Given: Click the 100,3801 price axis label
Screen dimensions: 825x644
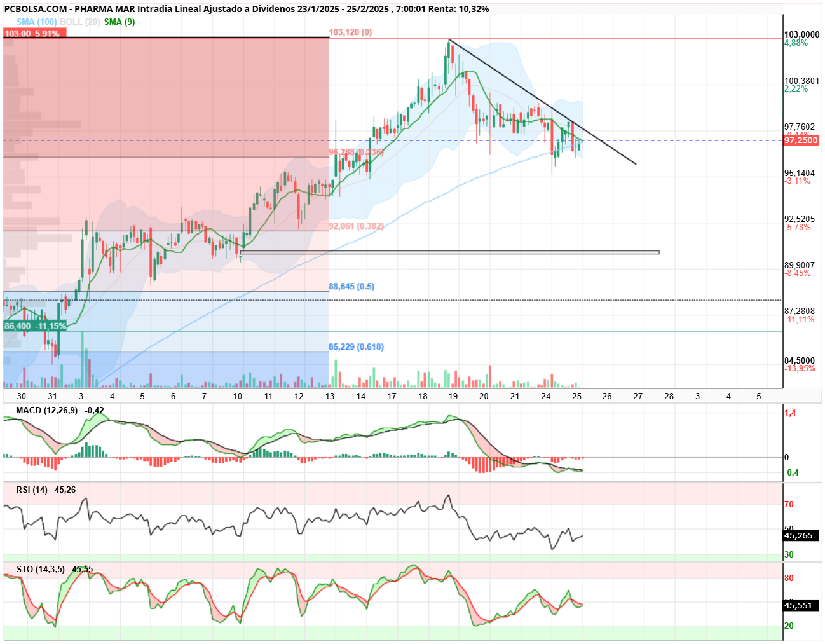Looking at the screenshot, I should (x=801, y=81).
